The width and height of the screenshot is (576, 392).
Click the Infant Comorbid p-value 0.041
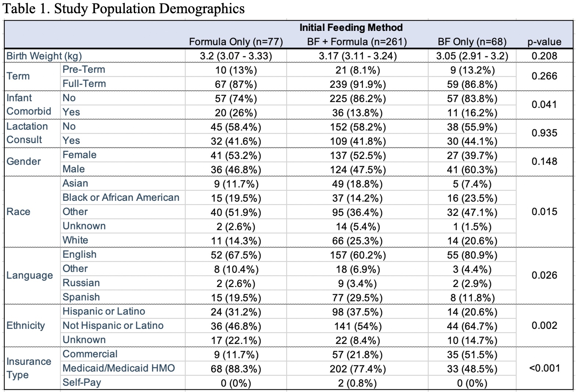tap(544, 105)
